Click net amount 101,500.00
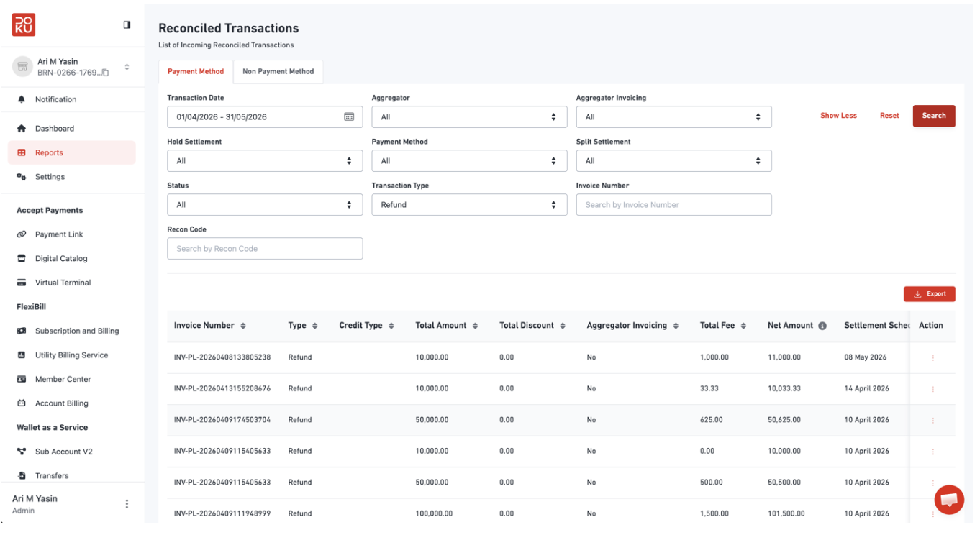Viewport: 980px width, 535px height. click(x=786, y=513)
